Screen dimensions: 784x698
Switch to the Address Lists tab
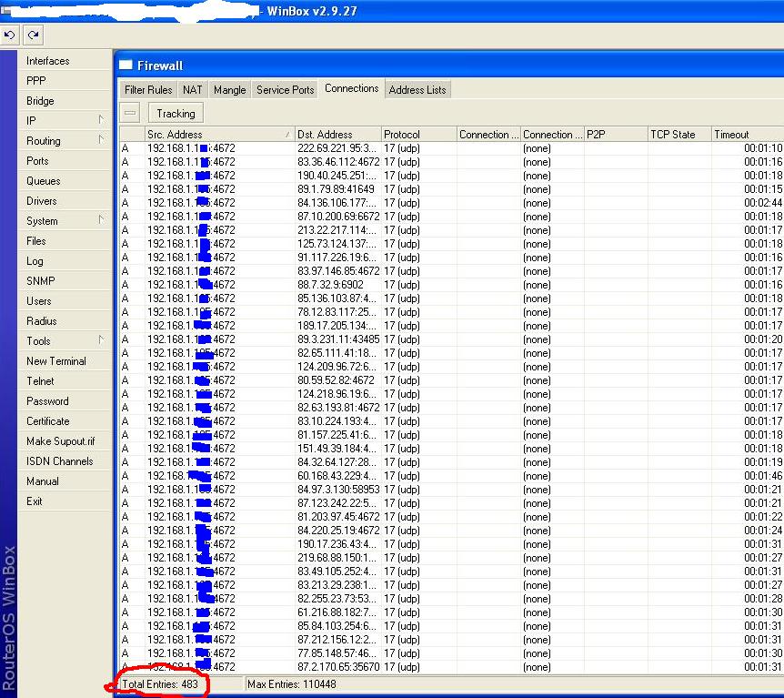pyautogui.click(x=417, y=90)
